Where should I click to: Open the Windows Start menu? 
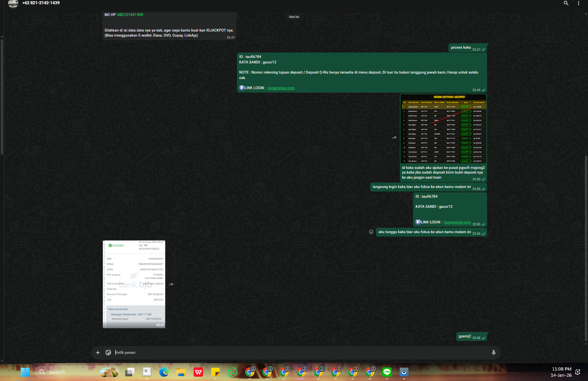(25, 372)
